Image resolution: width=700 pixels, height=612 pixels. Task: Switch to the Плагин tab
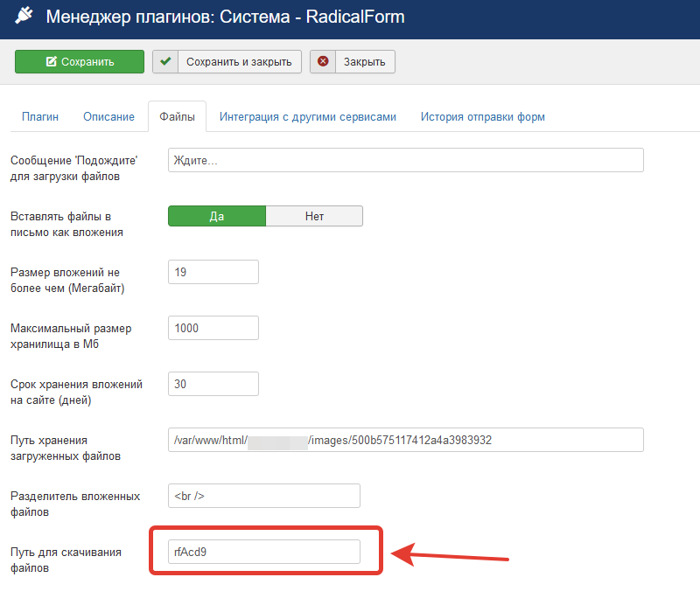click(40, 117)
